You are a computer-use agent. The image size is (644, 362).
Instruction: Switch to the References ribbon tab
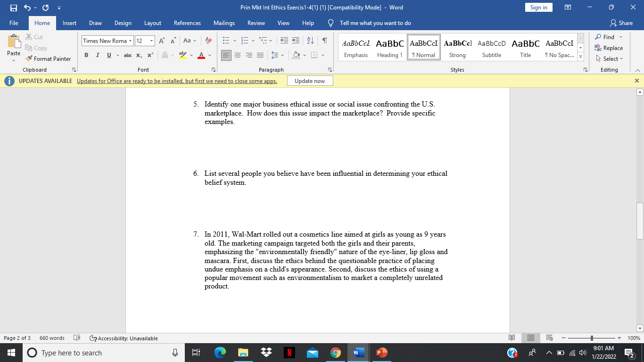click(x=187, y=23)
